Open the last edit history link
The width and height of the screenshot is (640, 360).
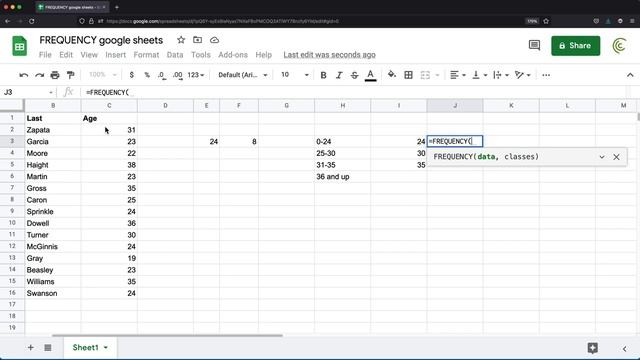pyautogui.click(x=329, y=55)
